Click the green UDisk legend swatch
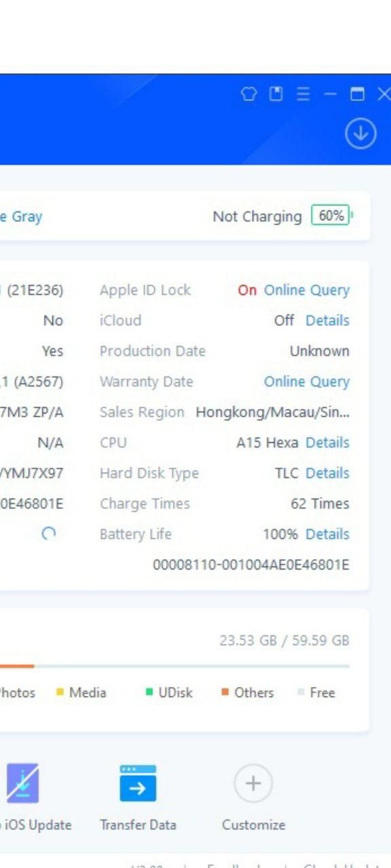Screen dimensions: 391x868 (149, 692)
